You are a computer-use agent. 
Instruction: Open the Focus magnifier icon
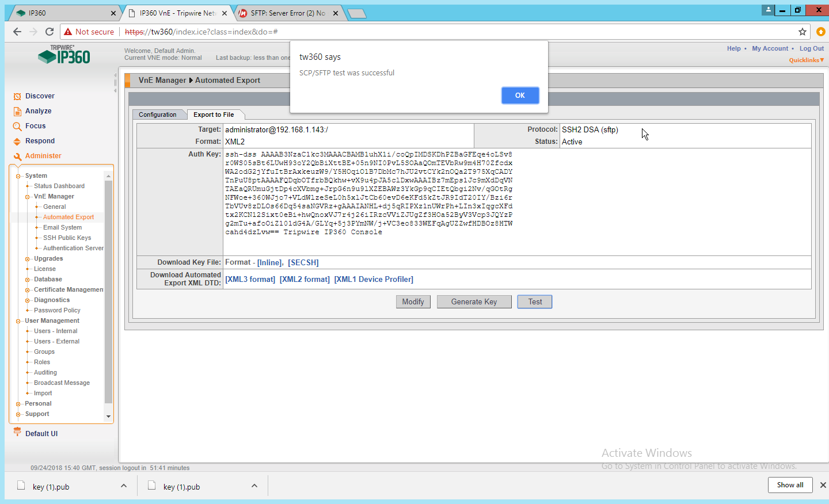(17, 126)
